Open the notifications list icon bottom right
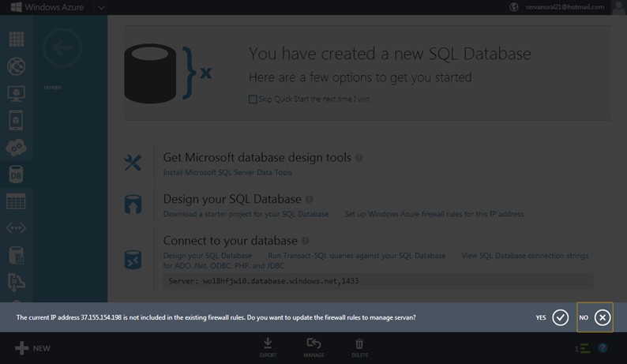The height and width of the screenshot is (364, 627). 583,348
